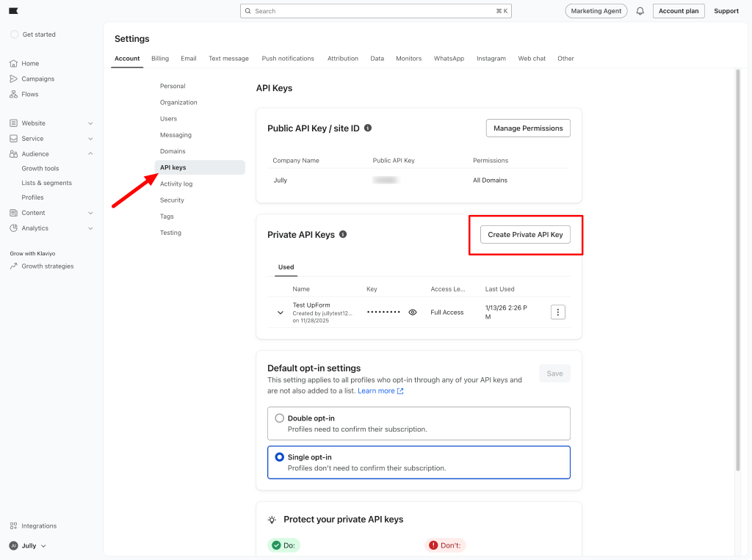Open the Users settings menu item

tap(168, 118)
